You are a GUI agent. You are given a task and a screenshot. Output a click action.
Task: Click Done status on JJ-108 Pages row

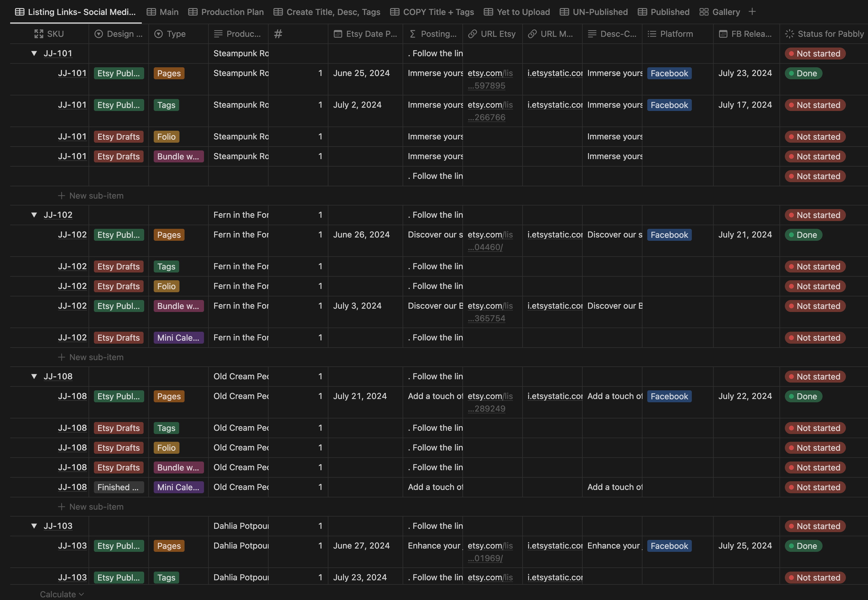coord(803,396)
